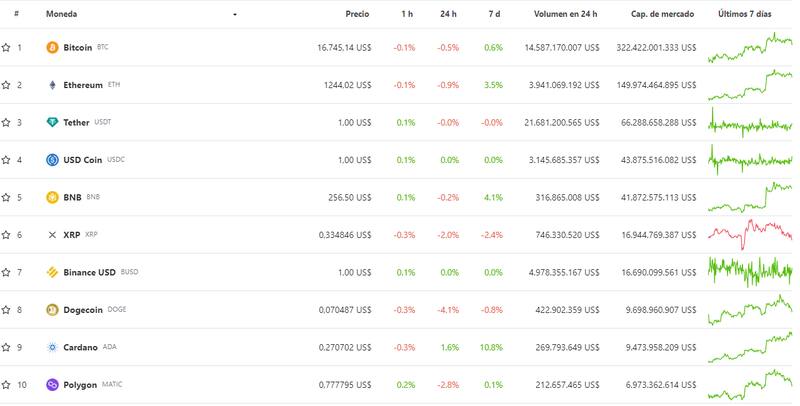The height and width of the screenshot is (406, 800).
Task: Click the Bitcoin coin logo icon
Action: 53,47
